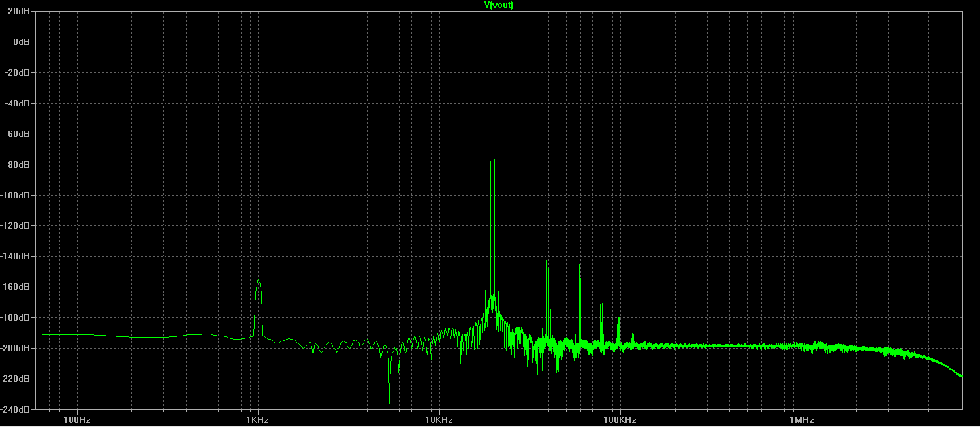Click the 10KHz frequency axis label
980x427 pixels.
pos(439,419)
